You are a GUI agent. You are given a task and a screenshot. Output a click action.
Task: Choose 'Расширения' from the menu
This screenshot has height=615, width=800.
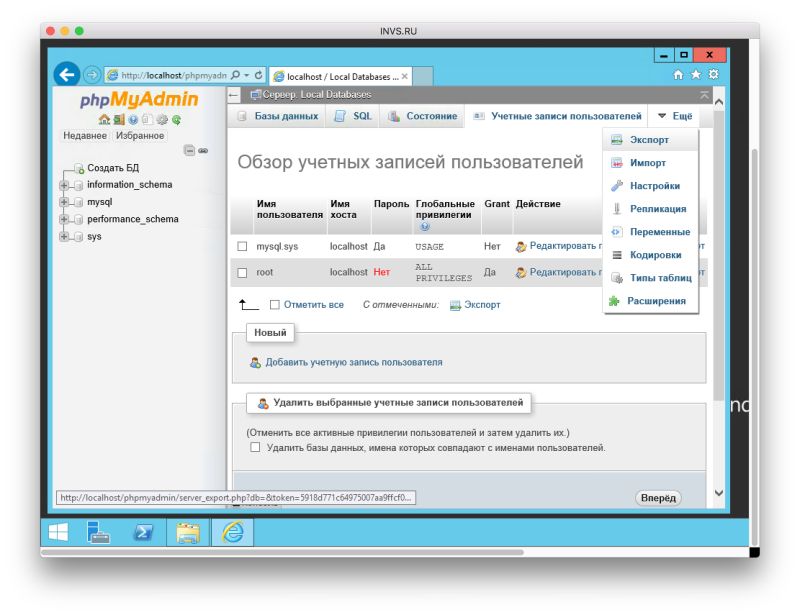tap(651, 301)
